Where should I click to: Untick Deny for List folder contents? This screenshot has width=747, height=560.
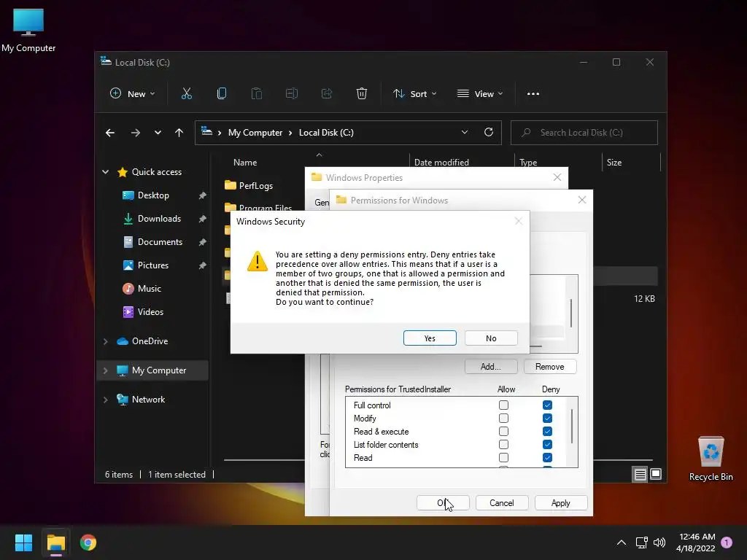547,444
